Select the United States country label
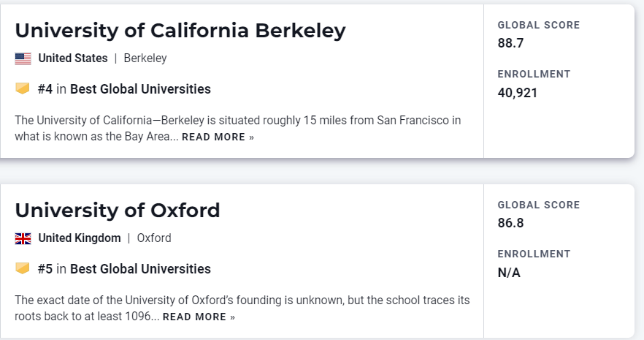This screenshot has height=340, width=644. (73, 58)
